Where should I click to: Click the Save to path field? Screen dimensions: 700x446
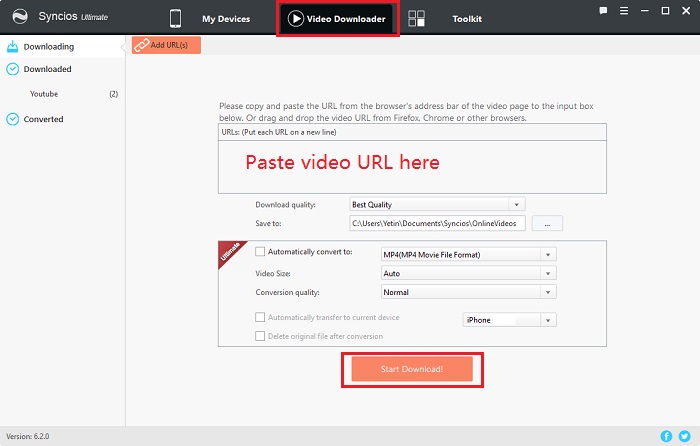[x=438, y=223]
